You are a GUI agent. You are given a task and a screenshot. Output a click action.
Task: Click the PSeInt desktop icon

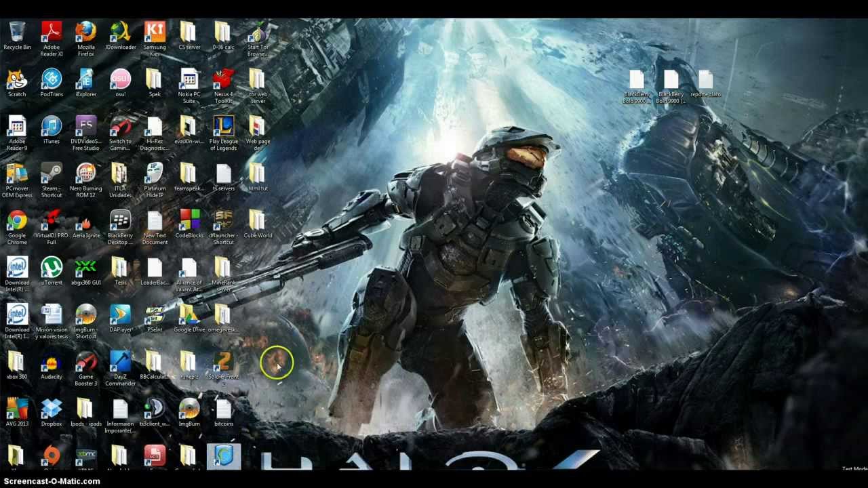(x=155, y=319)
